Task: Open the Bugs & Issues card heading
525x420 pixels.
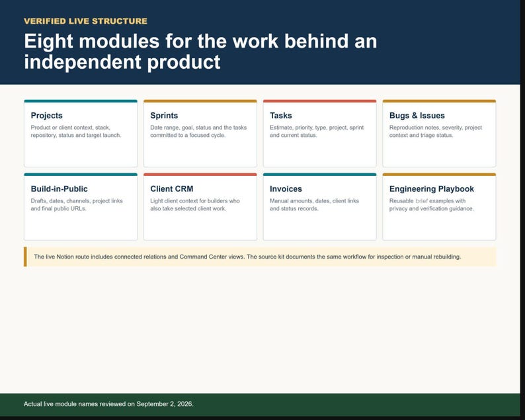Action: [417, 116]
